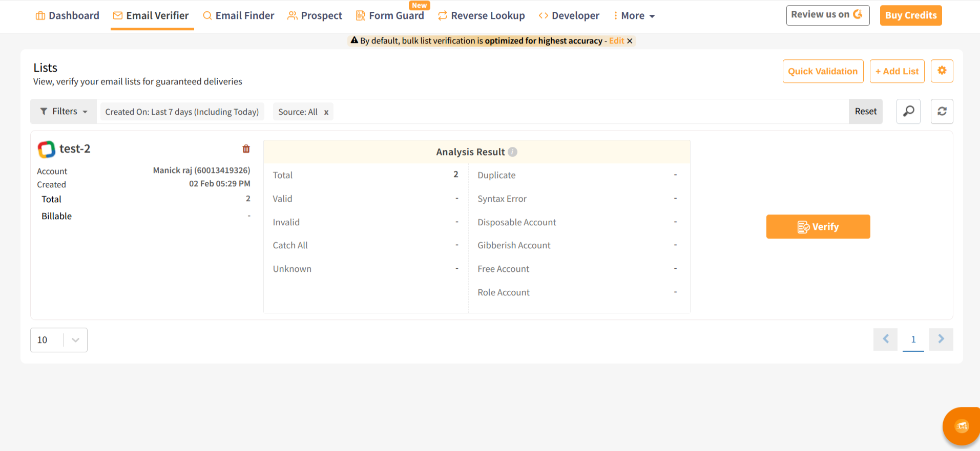Go to next page arrow
The width and height of the screenshot is (980, 451).
click(941, 339)
